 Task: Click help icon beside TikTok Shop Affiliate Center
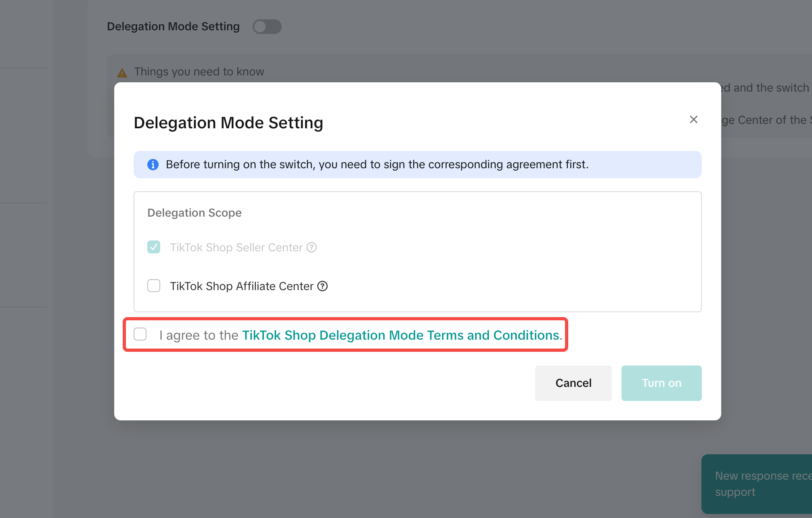[322, 286]
